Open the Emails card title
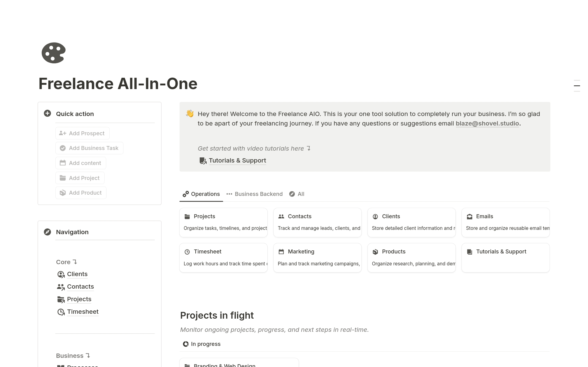This screenshot has height=367, width=588. (484, 216)
